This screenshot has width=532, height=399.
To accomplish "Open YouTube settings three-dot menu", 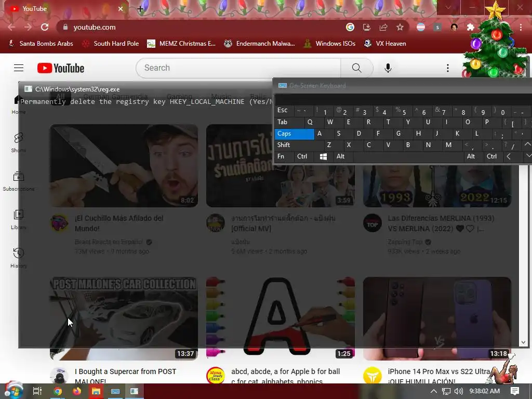I will 448,68.
